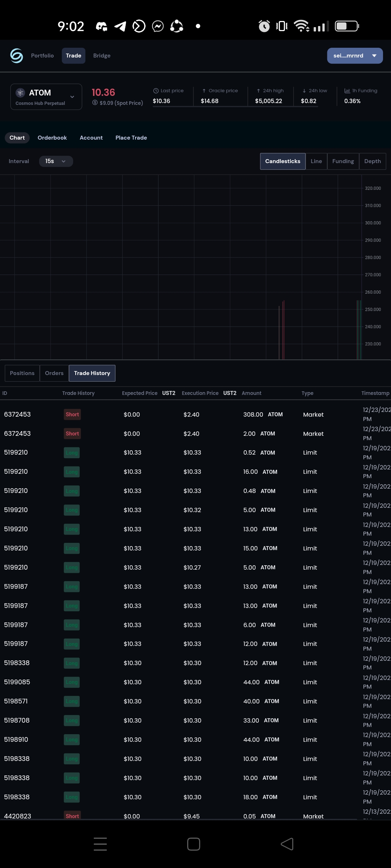Click the Short badge for 308.00 ATOM
391x868 pixels.
(72, 414)
